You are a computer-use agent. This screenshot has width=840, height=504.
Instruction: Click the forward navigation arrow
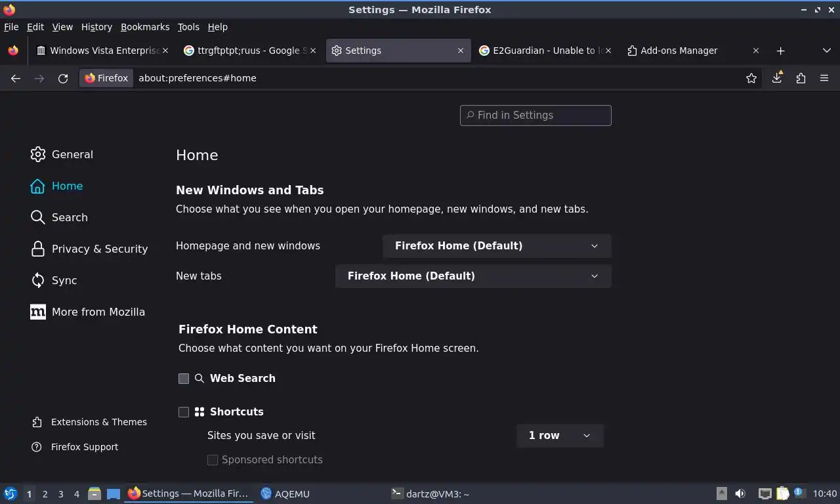tap(39, 78)
